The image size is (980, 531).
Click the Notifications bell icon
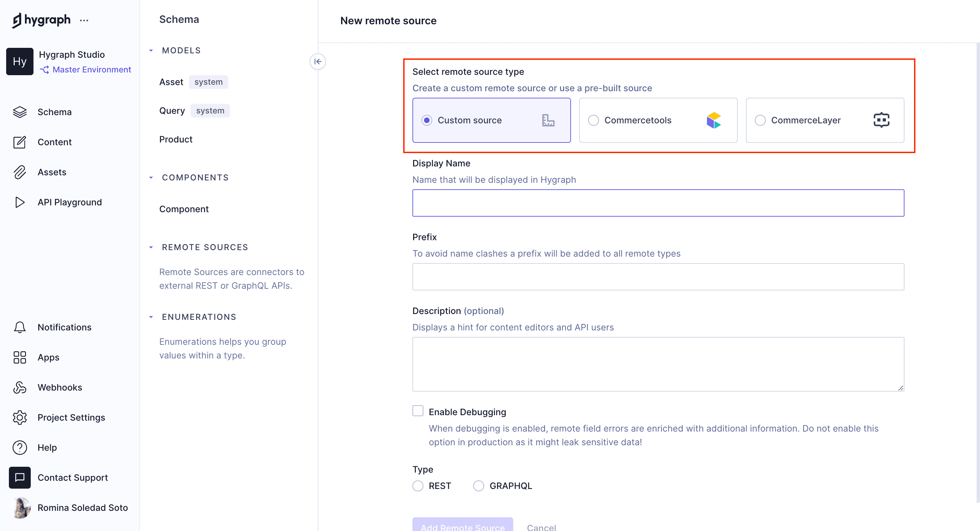pyautogui.click(x=20, y=327)
